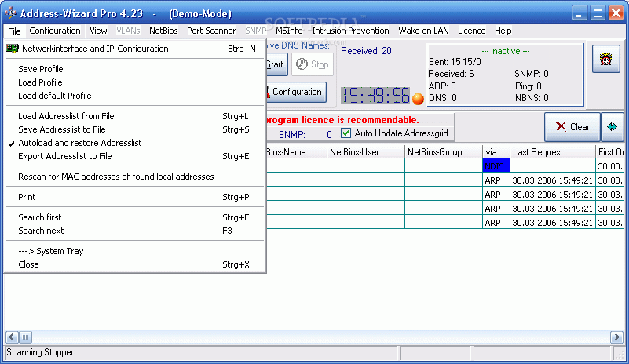Open the File menu

click(14, 31)
